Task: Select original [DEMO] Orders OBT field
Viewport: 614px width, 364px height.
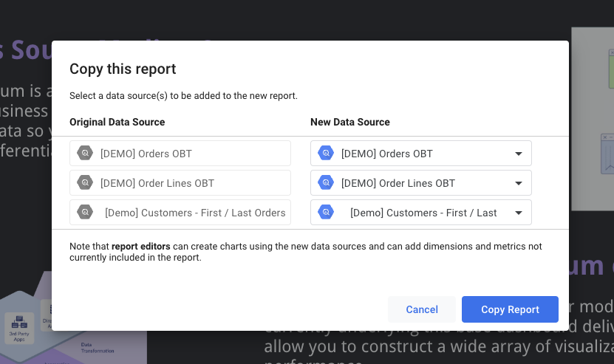Action: click(x=180, y=153)
